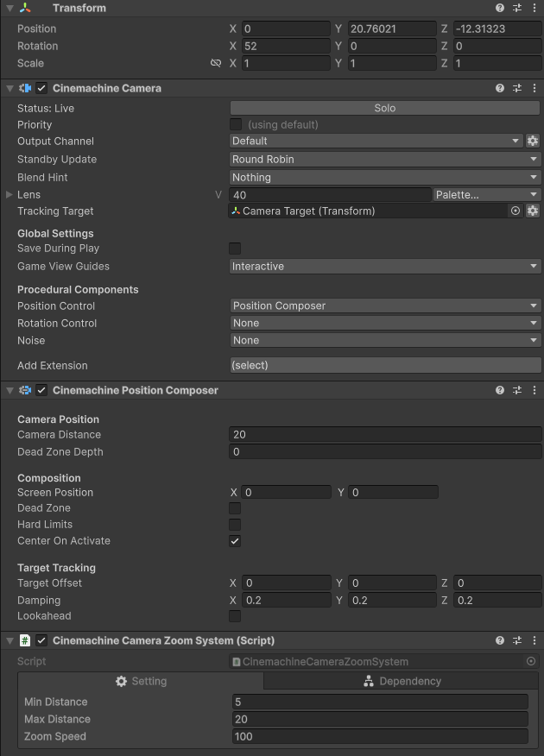This screenshot has height=756, width=544.
Task: Open Zoom System script presets icon
Action: (517, 640)
